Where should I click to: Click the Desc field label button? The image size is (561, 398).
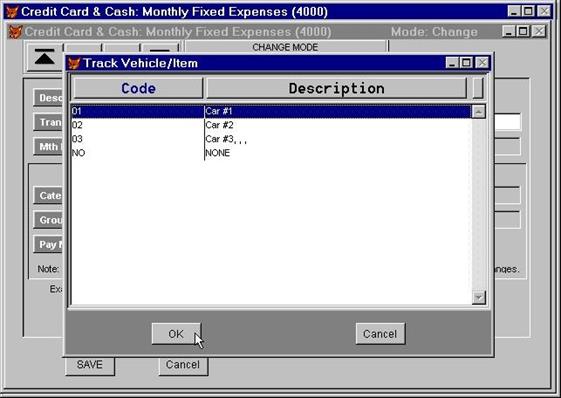pos(49,98)
